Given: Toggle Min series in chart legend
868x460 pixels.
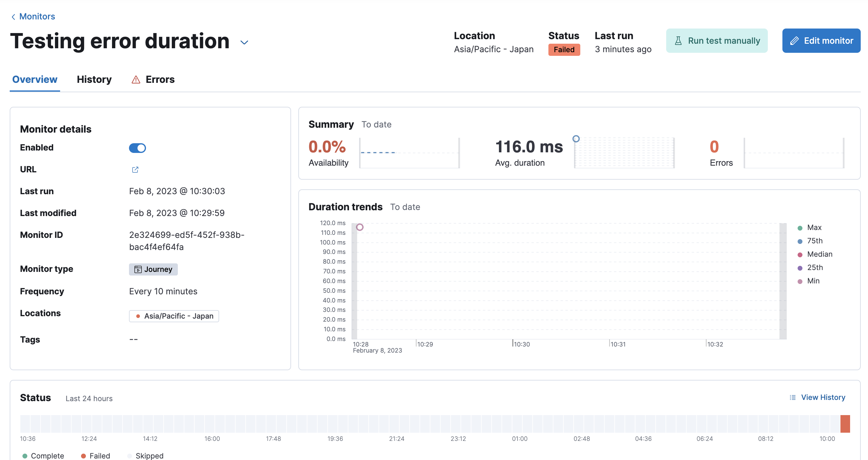Looking at the screenshot, I should 813,281.
